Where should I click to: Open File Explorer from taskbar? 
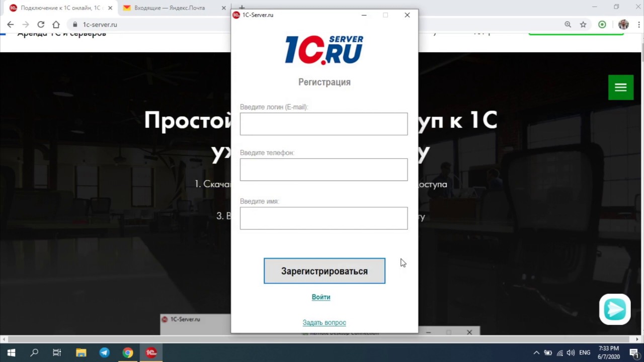(x=81, y=353)
